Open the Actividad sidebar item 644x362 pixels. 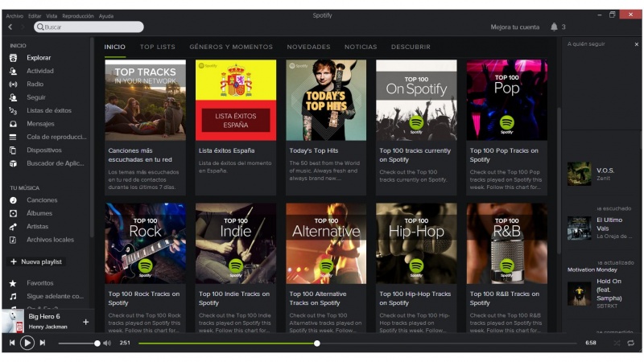39,71
